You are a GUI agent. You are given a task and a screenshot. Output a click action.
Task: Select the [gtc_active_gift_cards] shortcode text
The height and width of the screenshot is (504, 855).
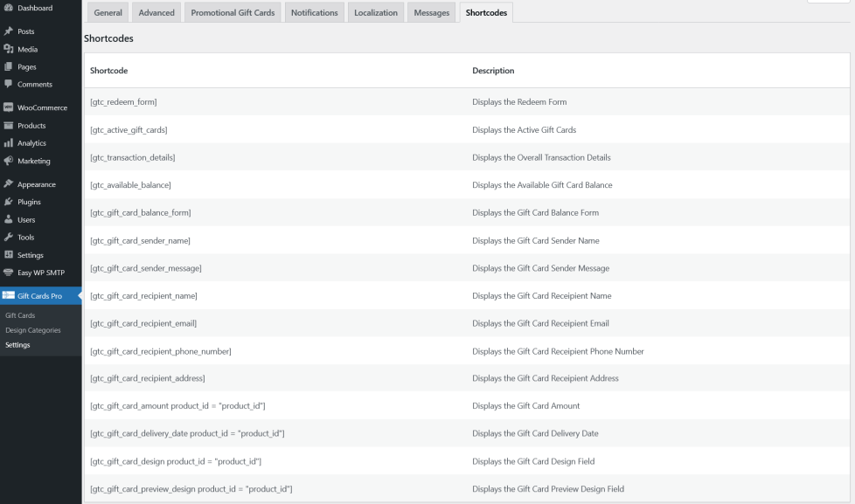tap(129, 129)
